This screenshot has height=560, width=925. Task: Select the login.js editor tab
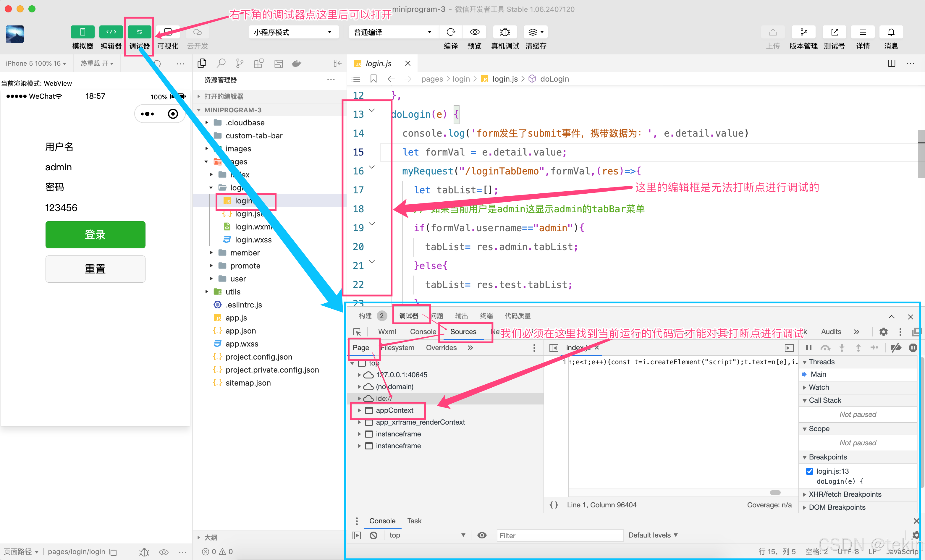click(379, 64)
